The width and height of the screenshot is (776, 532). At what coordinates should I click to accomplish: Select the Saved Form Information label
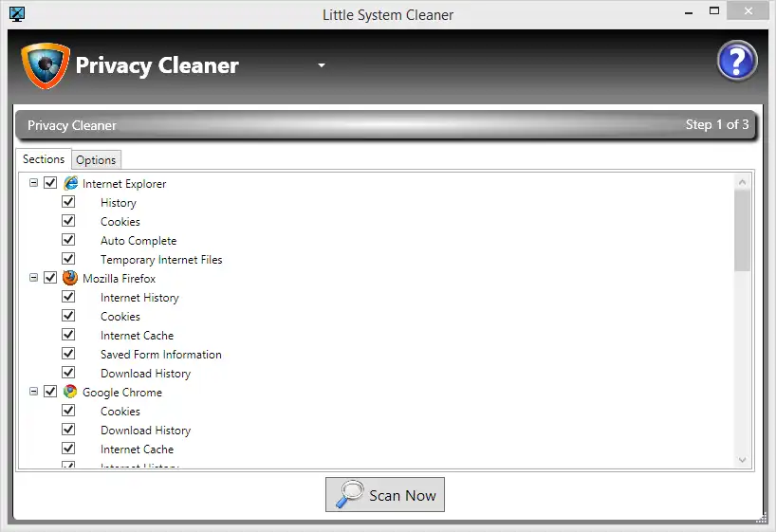(x=161, y=355)
